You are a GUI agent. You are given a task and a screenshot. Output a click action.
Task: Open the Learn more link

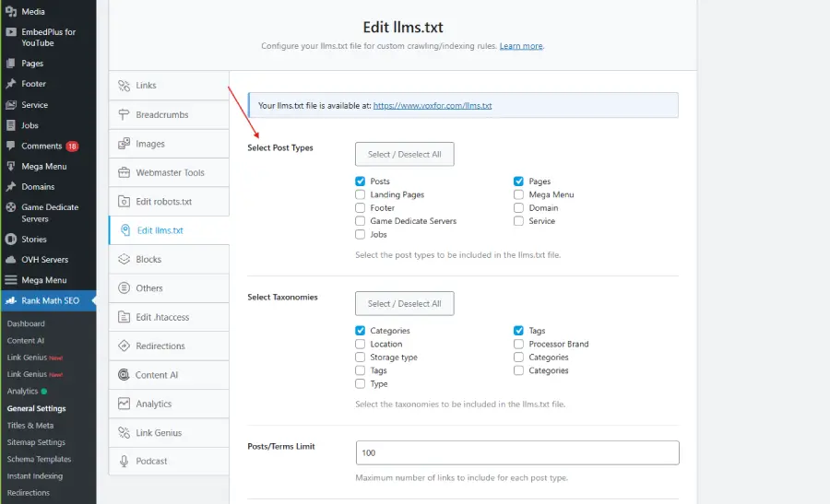[521, 46]
